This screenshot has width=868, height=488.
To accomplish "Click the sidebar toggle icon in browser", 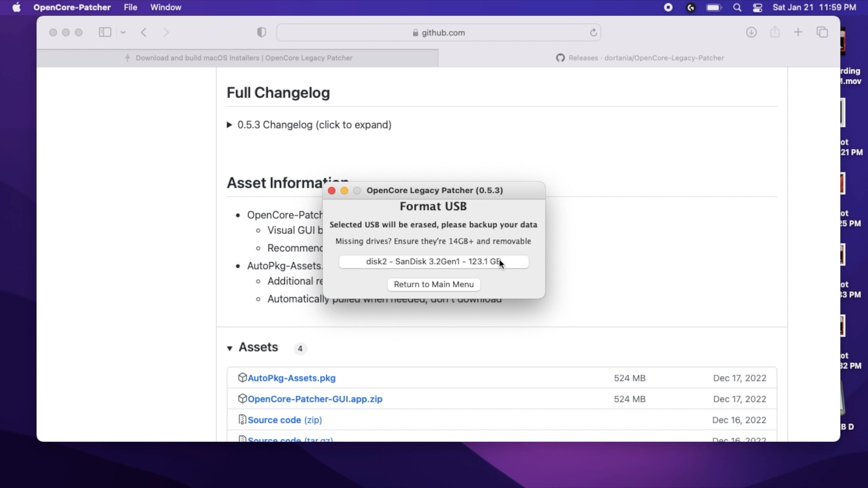I will point(105,32).
